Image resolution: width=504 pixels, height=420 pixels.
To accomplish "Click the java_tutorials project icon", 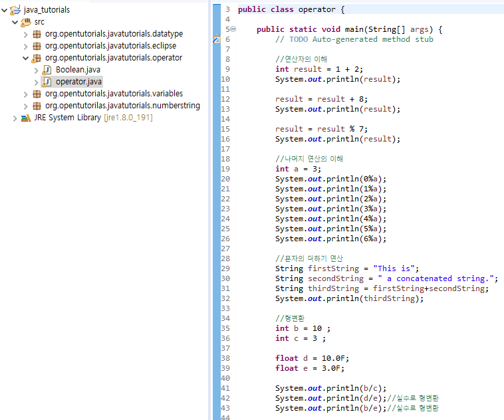I will [x=15, y=10].
